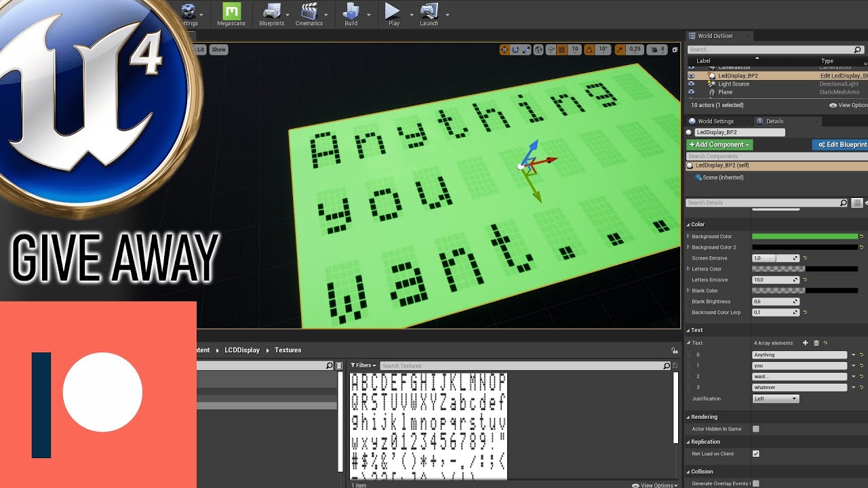This screenshot has width=868, height=488.
Task: Open outliner View Options
Action: [848, 105]
